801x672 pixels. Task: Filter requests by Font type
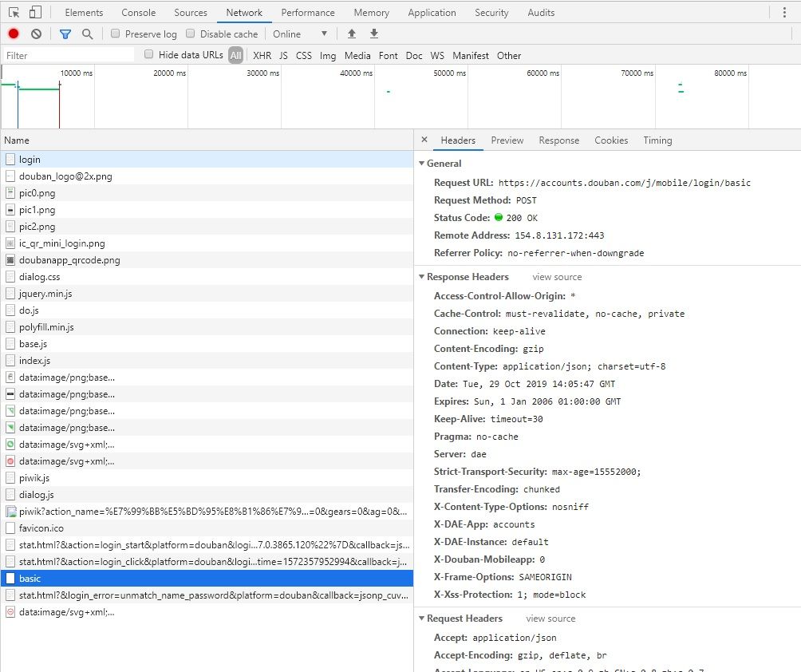389,55
